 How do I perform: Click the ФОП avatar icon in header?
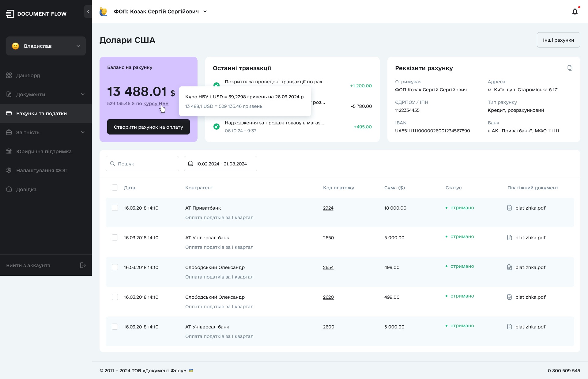click(104, 12)
